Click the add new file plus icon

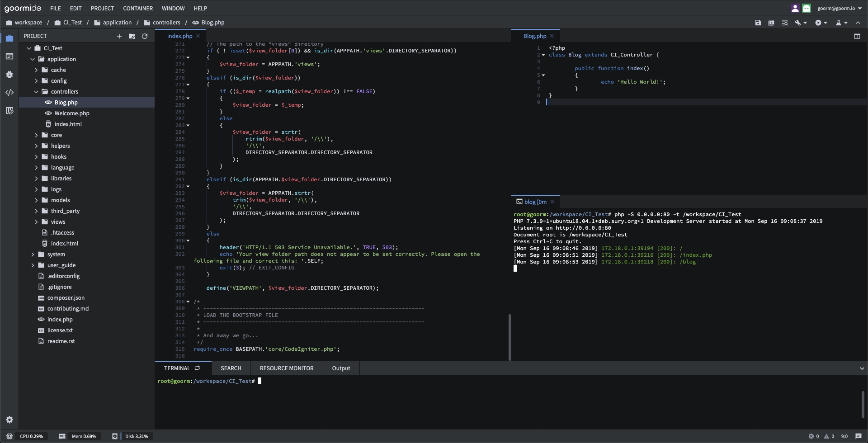pyautogui.click(x=119, y=36)
